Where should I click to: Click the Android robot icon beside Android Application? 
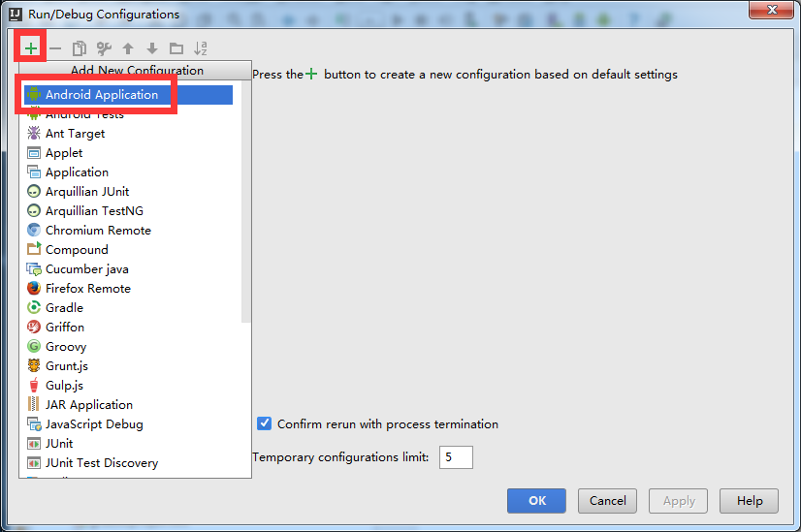tap(34, 95)
